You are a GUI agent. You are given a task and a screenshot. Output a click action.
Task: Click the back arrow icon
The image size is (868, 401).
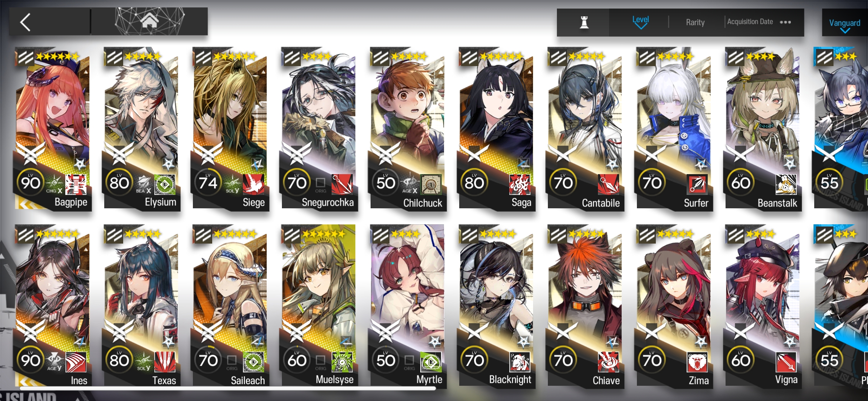tap(25, 22)
